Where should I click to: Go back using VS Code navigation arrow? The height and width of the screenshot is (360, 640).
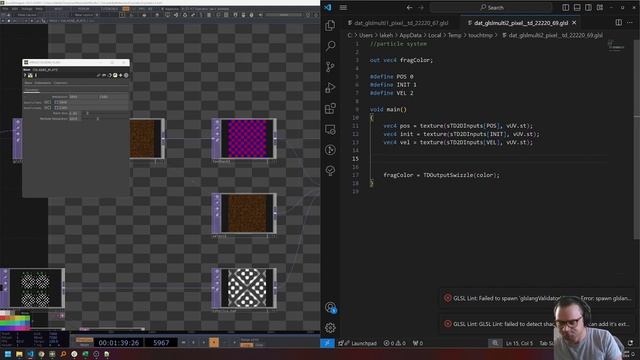409,7
